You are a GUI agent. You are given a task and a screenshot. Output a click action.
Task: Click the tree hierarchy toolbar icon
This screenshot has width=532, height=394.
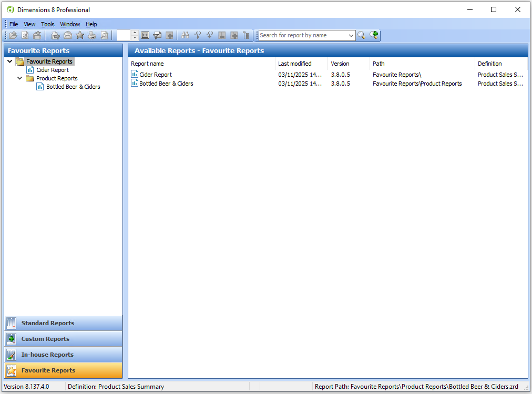pos(246,35)
